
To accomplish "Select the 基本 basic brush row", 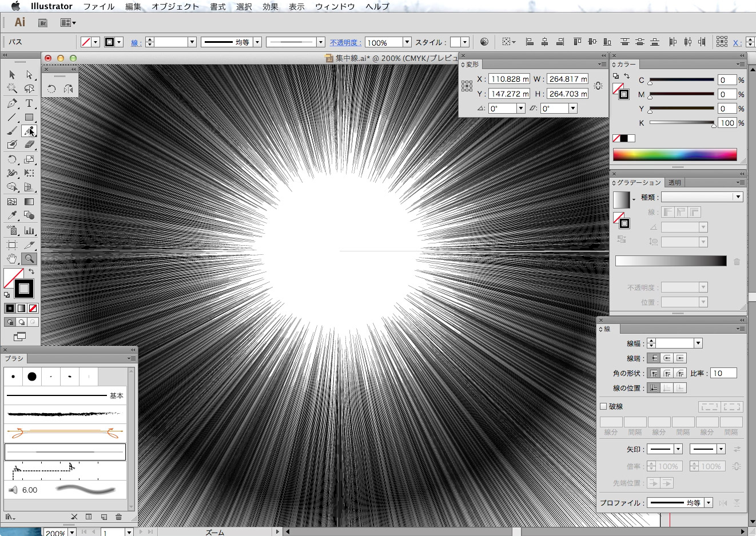I will [x=65, y=395].
